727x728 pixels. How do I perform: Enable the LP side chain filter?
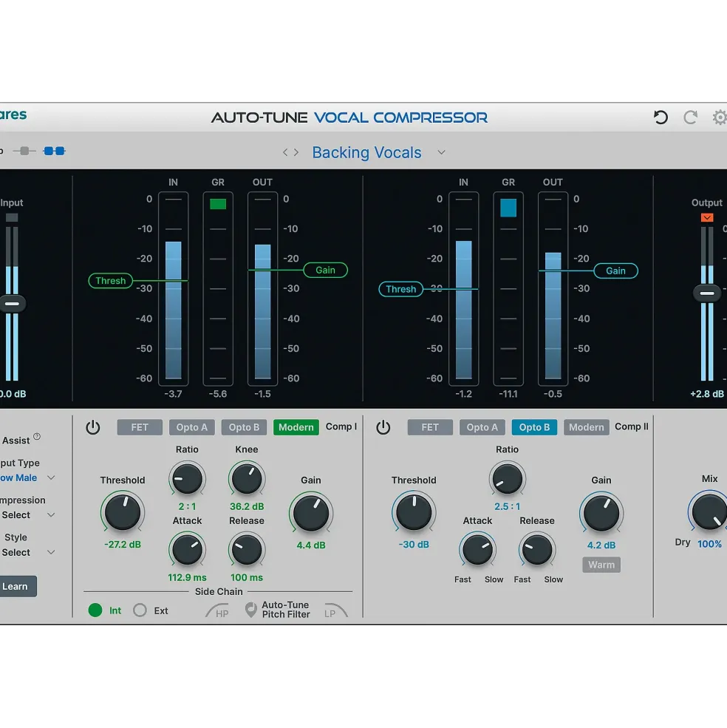(x=335, y=611)
